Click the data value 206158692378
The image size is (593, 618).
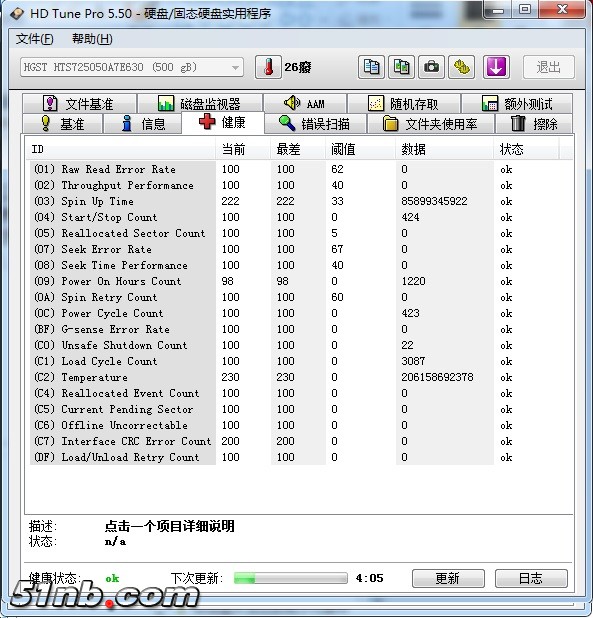[x=437, y=377]
